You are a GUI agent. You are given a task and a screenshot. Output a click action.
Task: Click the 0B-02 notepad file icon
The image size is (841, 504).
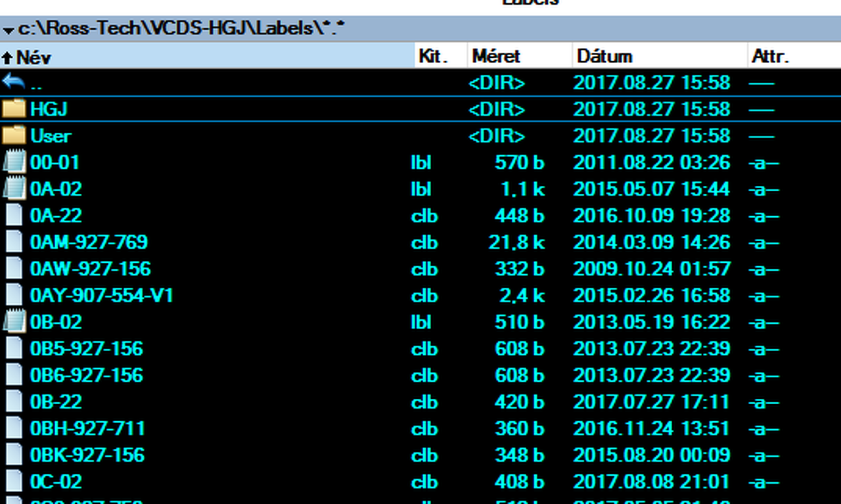14,322
